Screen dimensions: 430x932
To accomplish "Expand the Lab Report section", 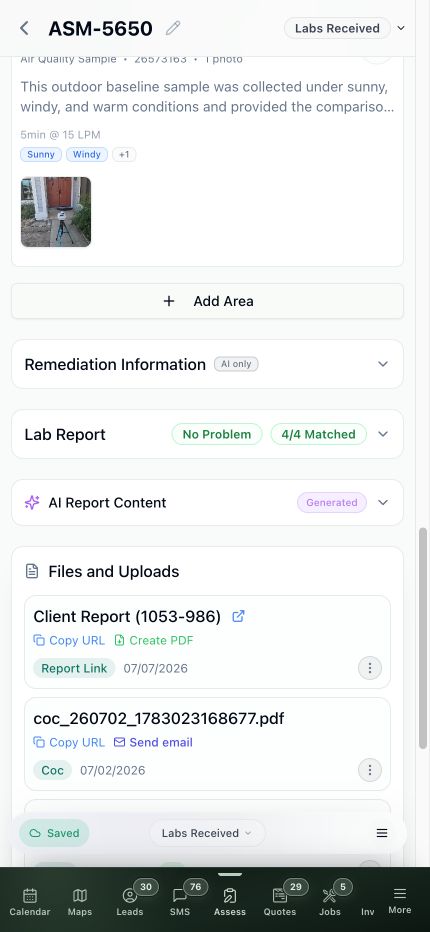I will 208,434.
